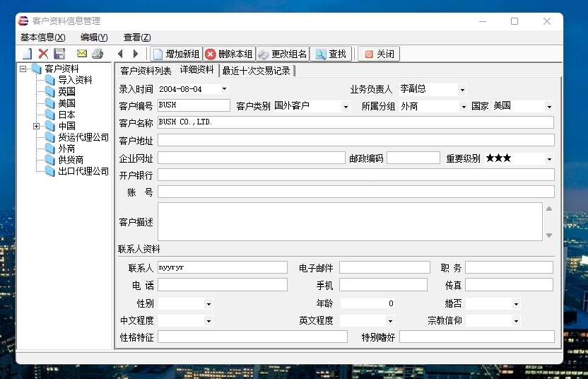This screenshot has width=588, height=379.
Task: Click the 手机 input field
Action: click(x=383, y=285)
